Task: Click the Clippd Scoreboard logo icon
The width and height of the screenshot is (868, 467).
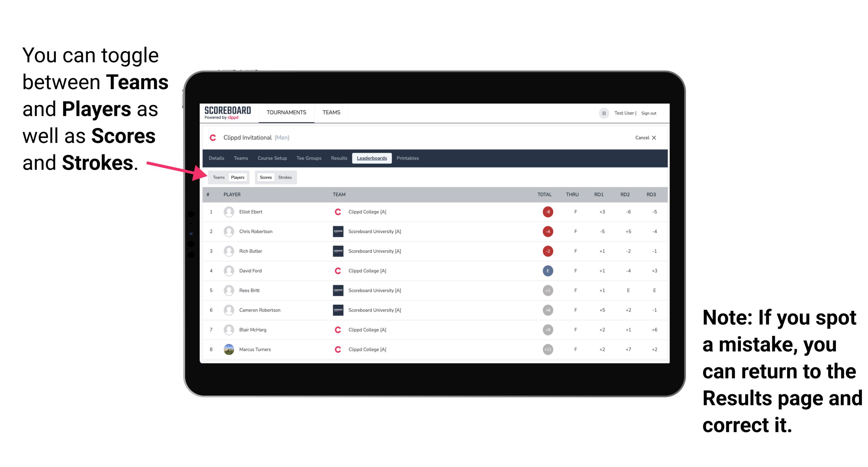Action: point(225,114)
